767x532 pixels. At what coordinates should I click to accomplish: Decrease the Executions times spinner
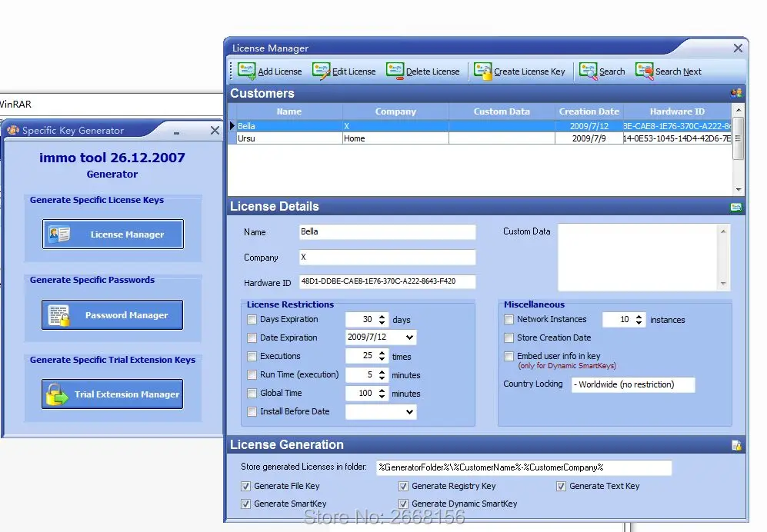click(x=382, y=359)
